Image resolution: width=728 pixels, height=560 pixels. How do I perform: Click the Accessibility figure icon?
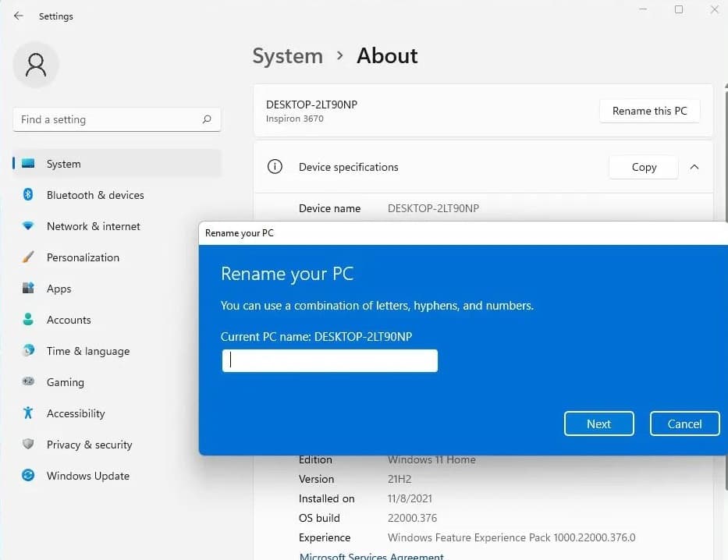(28, 413)
